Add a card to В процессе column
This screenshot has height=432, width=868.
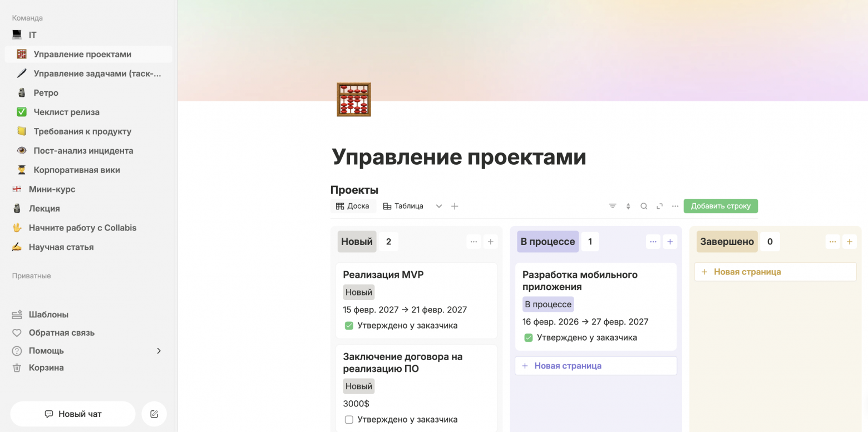pos(670,242)
